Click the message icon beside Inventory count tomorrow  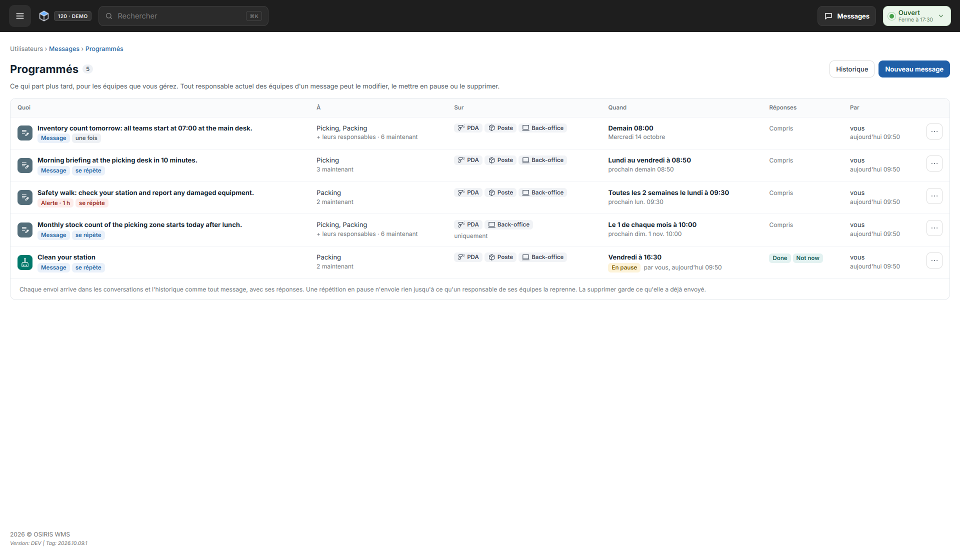click(25, 133)
